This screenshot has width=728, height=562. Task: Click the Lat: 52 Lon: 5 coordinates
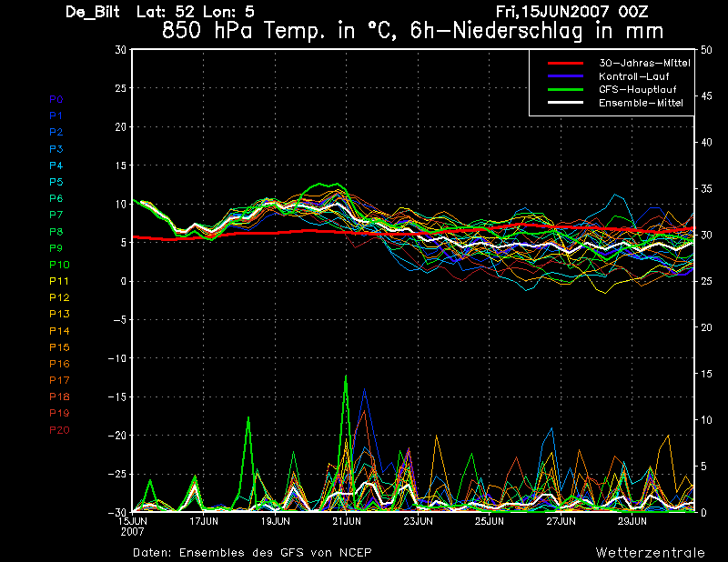(195, 12)
